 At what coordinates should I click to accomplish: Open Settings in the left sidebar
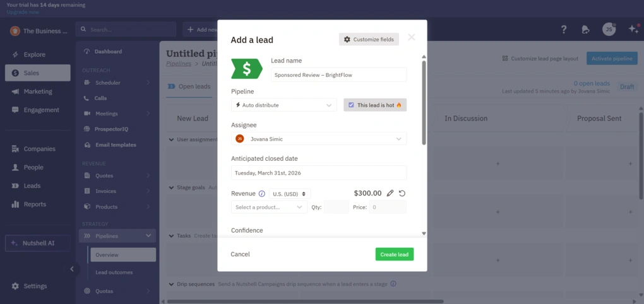(x=35, y=286)
